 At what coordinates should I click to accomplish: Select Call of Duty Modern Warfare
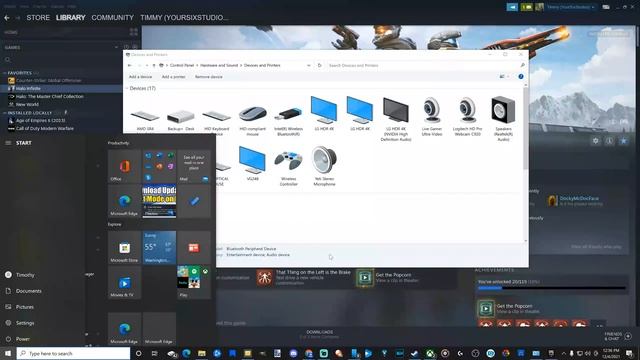point(41,129)
